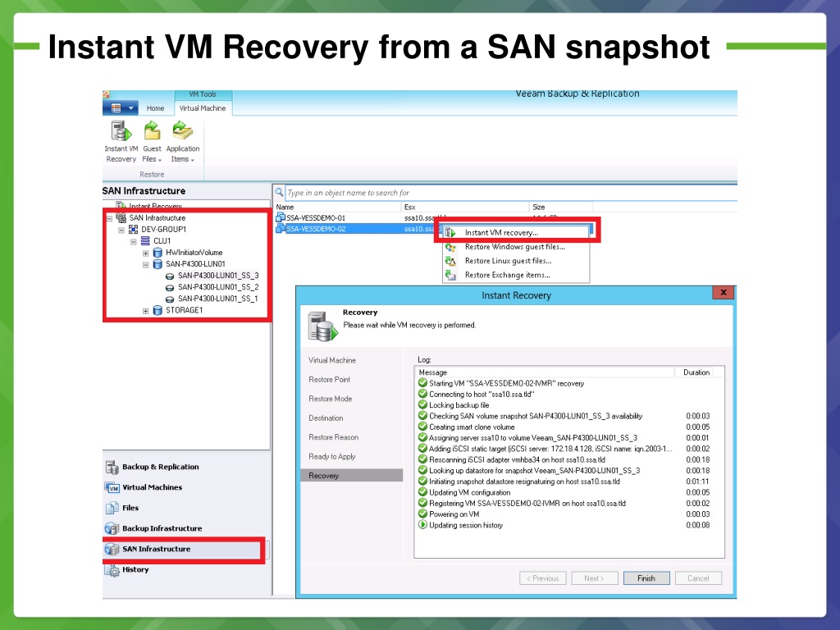Click the STORAGE1 volume icon
This screenshot has width=840, height=630.
(x=157, y=310)
